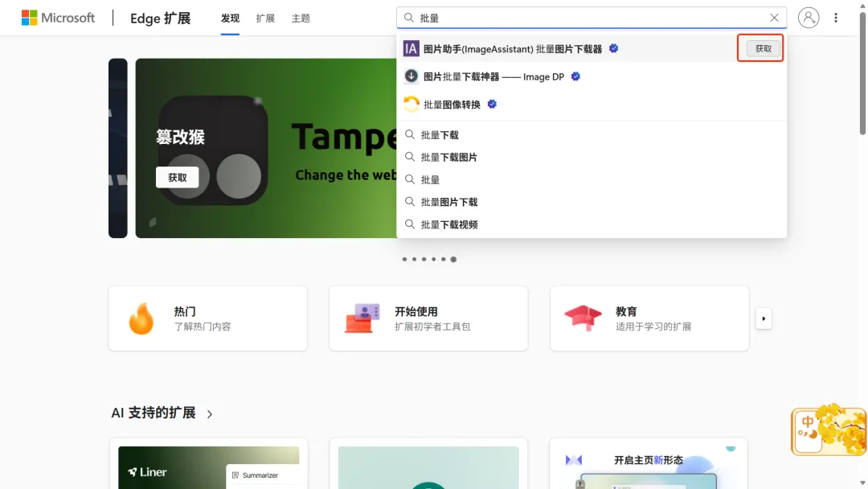Viewport: 868px width, 489px height.
Task: Select 批量图像转换 suggestion
Action: [592, 104]
